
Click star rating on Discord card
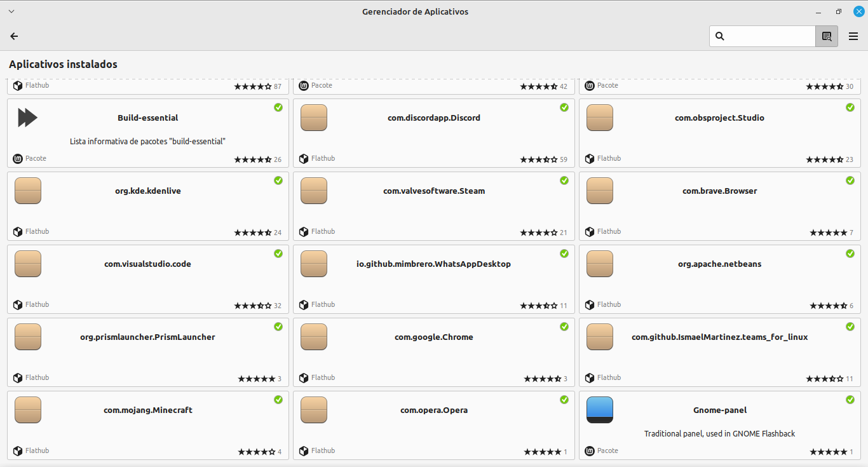coord(539,159)
